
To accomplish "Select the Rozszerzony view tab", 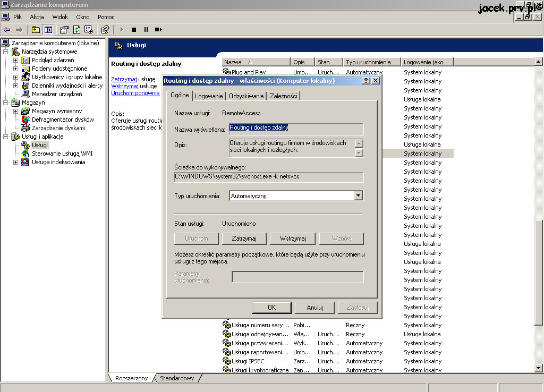I will pos(132,378).
